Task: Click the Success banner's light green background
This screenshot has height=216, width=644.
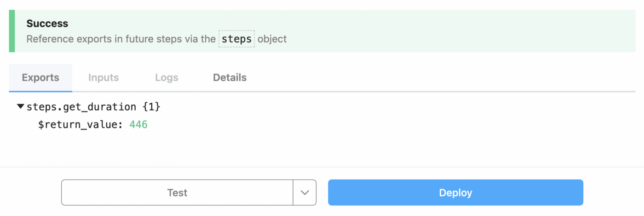Action: [x=460, y=31]
